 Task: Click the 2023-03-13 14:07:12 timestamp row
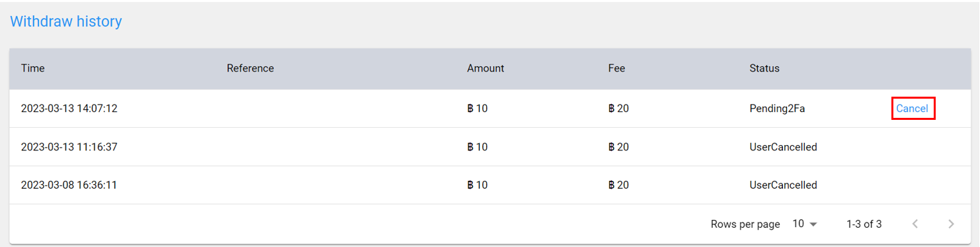pyautogui.click(x=489, y=109)
